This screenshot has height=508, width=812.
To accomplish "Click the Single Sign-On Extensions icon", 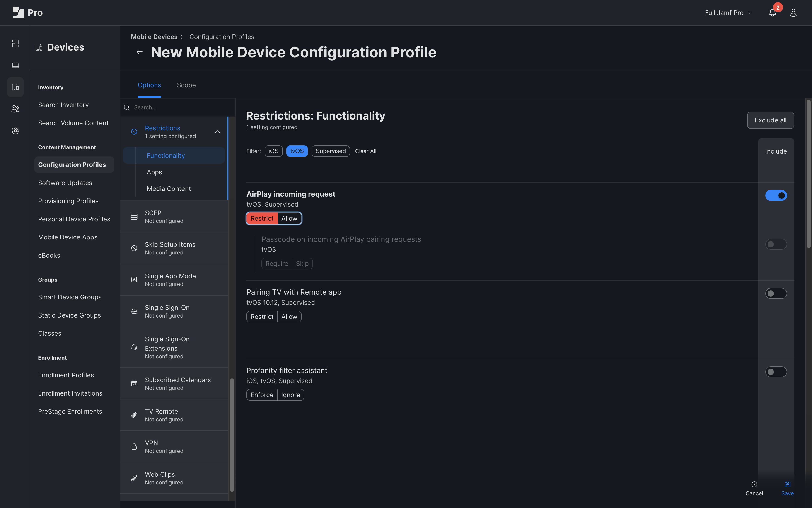I will [134, 347].
